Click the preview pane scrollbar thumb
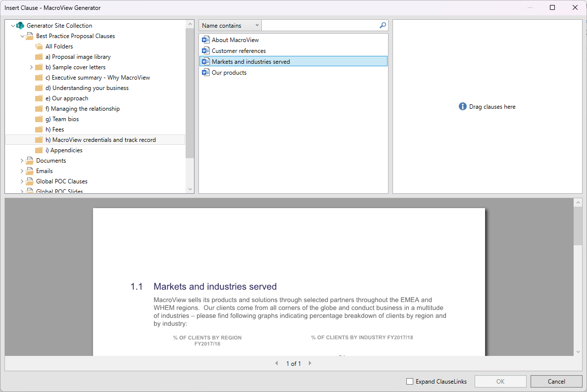 click(x=578, y=226)
